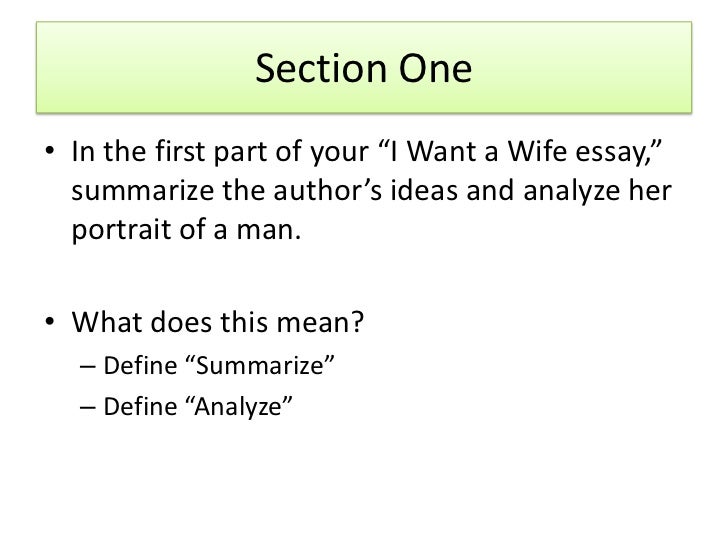728x546 pixels.
Task: Select the Define "Analyze" sub-bullet text
Action: (x=198, y=407)
